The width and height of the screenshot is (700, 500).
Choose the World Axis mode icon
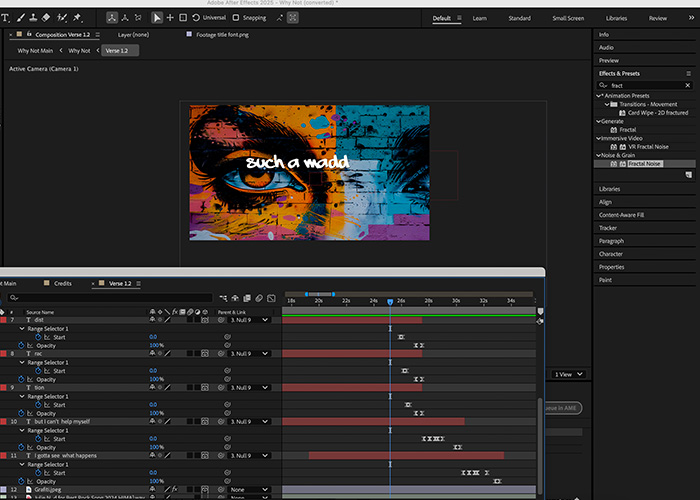click(125, 18)
